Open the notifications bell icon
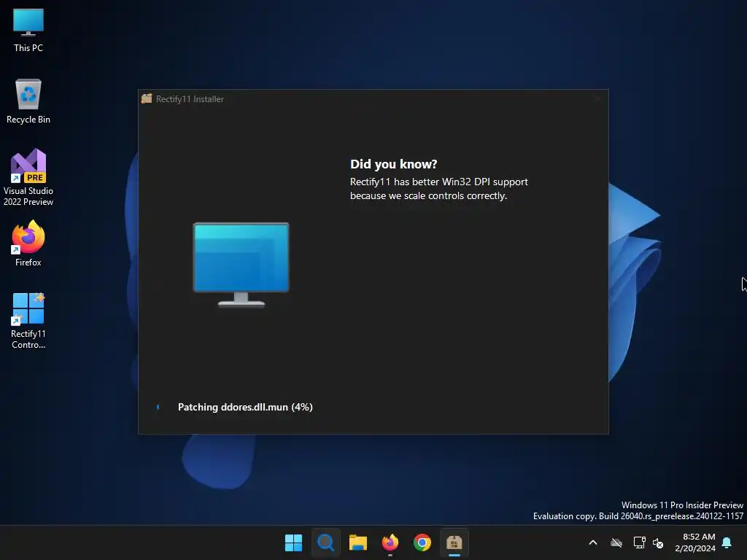 (x=727, y=542)
